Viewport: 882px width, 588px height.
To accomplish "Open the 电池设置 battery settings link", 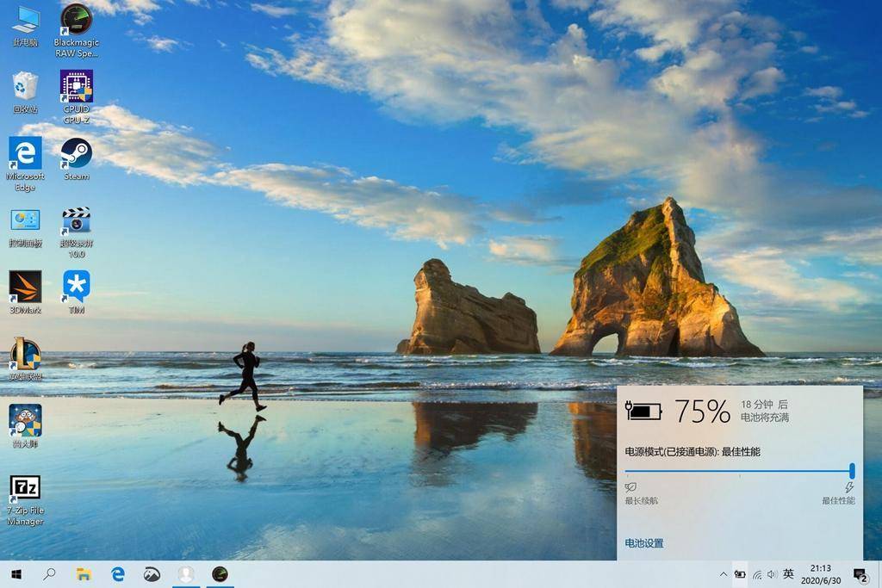I will pos(644,543).
